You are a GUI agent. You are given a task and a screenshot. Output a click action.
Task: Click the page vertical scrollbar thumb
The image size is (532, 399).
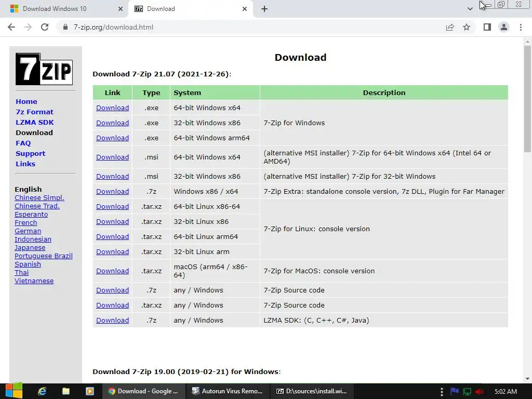click(x=527, y=98)
